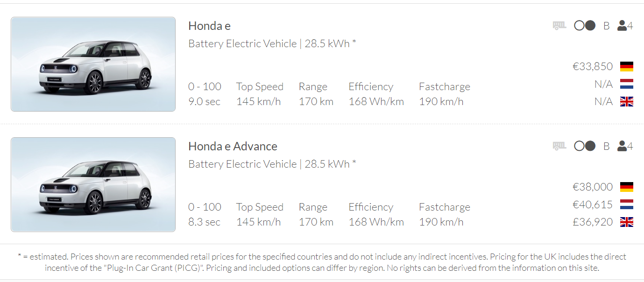The image size is (644, 282).
Task: Open the Honda e detail page via its title
Action: 209,26
